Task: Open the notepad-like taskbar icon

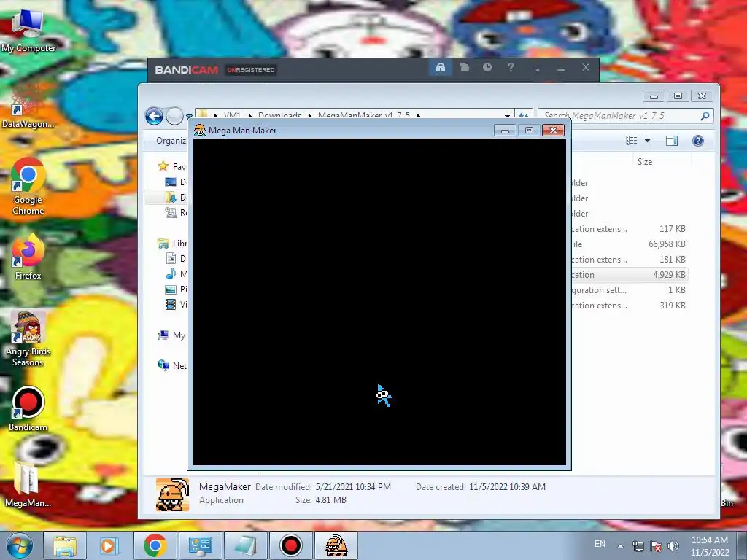Action: [245, 545]
